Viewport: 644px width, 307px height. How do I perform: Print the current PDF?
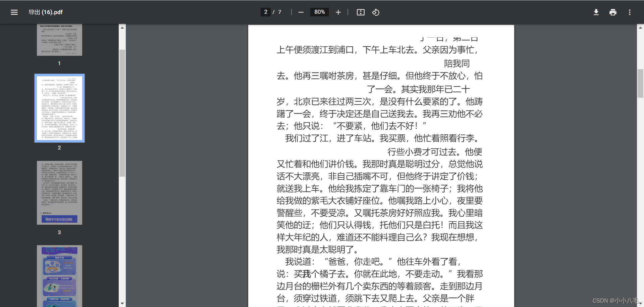(613, 12)
